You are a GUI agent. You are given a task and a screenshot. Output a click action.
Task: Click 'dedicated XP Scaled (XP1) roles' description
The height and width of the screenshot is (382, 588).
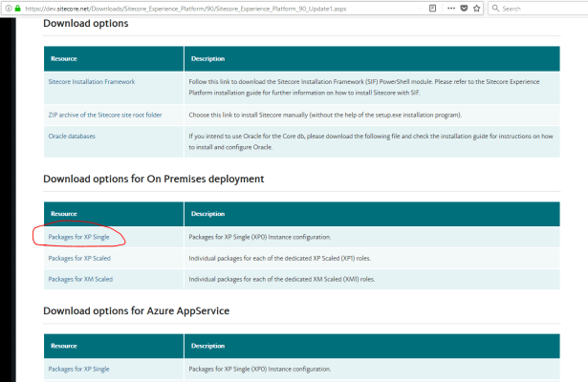tap(280, 259)
